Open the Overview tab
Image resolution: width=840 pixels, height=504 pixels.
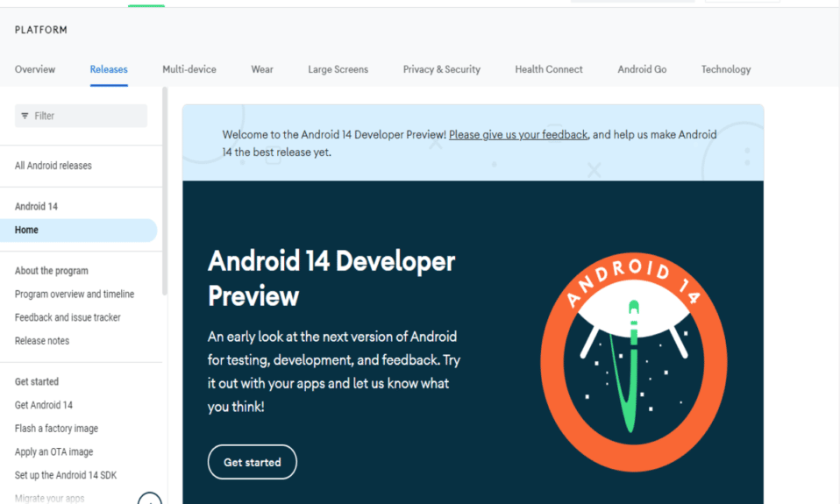[x=35, y=69]
